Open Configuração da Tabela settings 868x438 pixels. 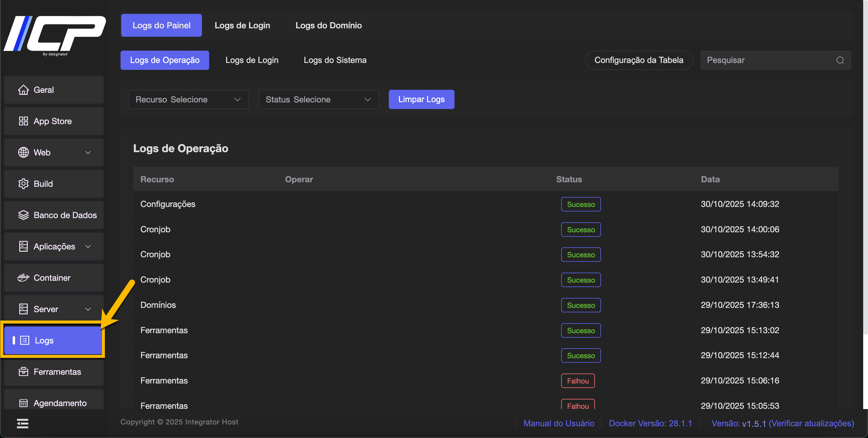coord(638,60)
